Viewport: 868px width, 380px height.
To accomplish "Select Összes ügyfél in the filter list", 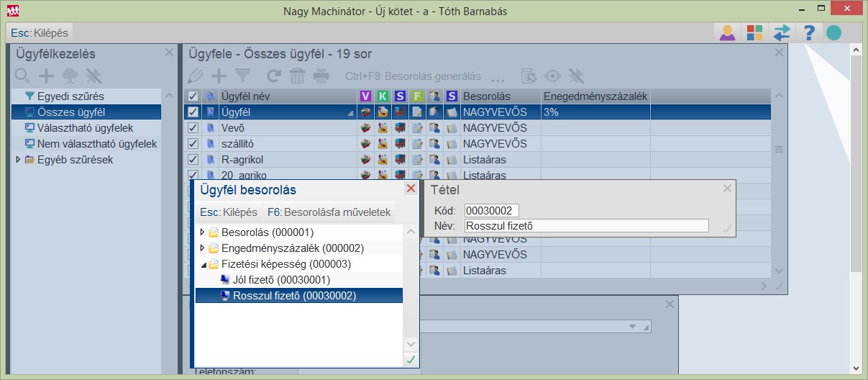I will (86, 112).
